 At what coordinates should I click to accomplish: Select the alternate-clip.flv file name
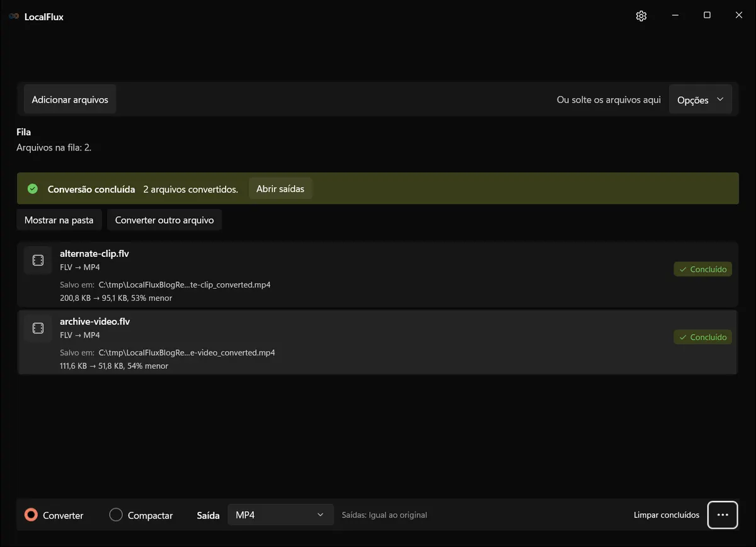(94, 254)
